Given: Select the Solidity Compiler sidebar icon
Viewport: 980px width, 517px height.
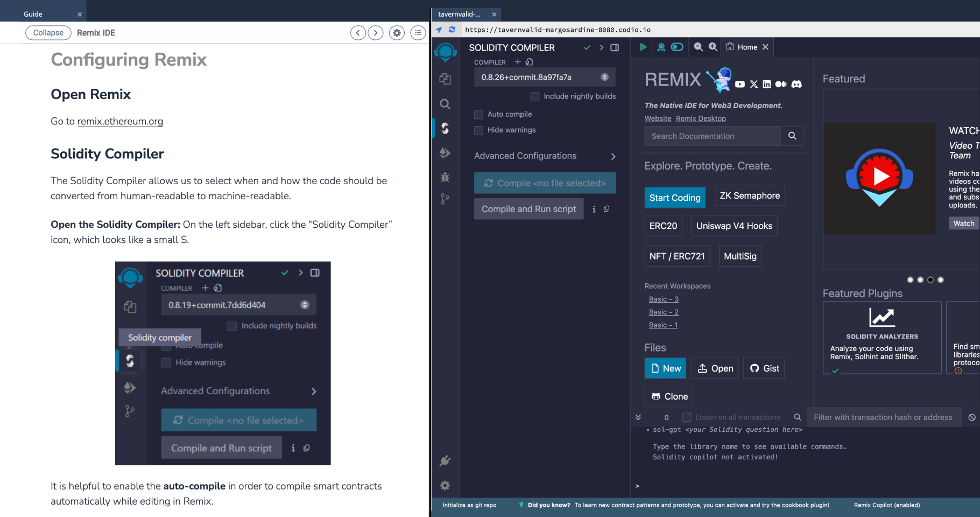Looking at the screenshot, I should pyautogui.click(x=445, y=128).
